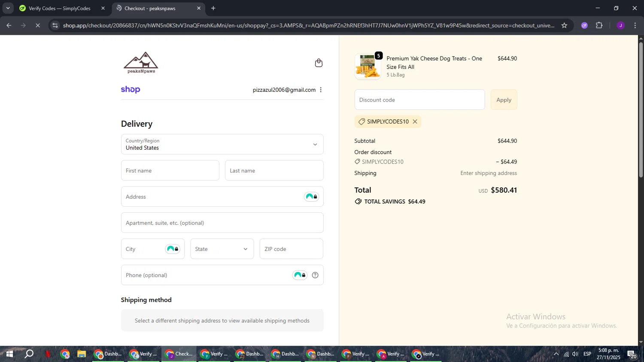
Task: Open the Extensions puzzle menu
Action: [599, 25]
